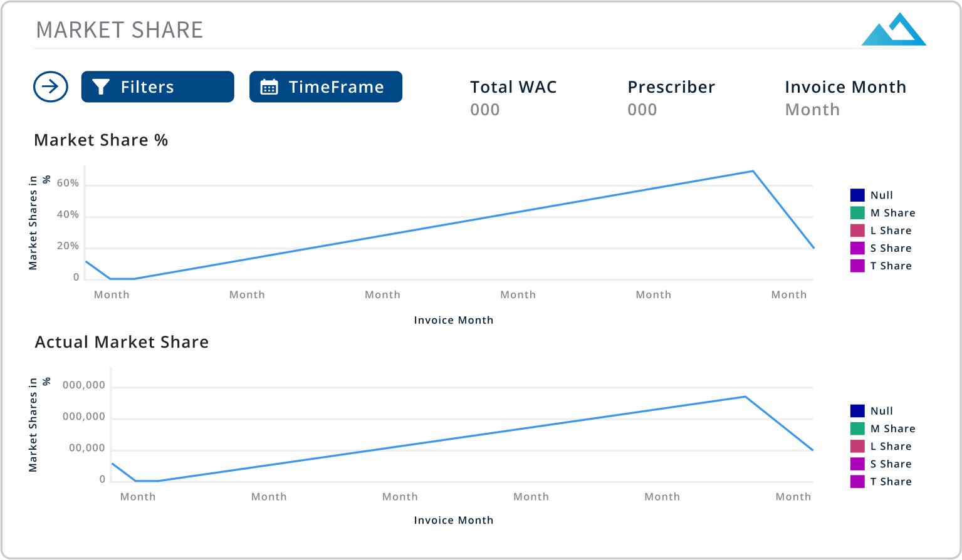The height and width of the screenshot is (560, 962).
Task: Click Null swatch in Actual Market Share legend
Action: pyautogui.click(x=857, y=411)
